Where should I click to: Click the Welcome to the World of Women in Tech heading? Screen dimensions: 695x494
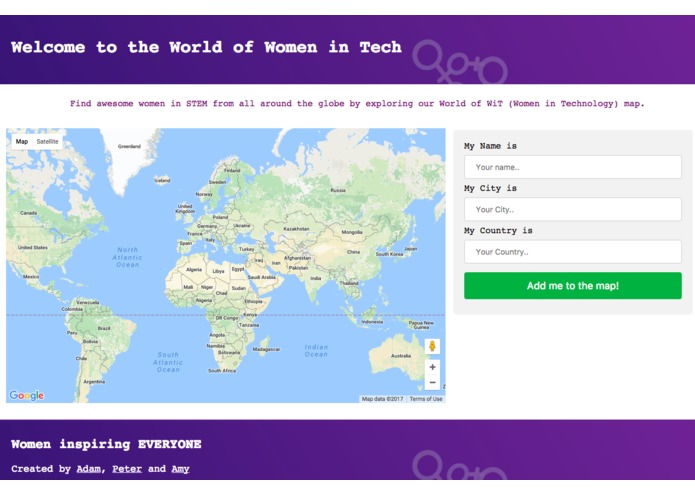pos(206,47)
